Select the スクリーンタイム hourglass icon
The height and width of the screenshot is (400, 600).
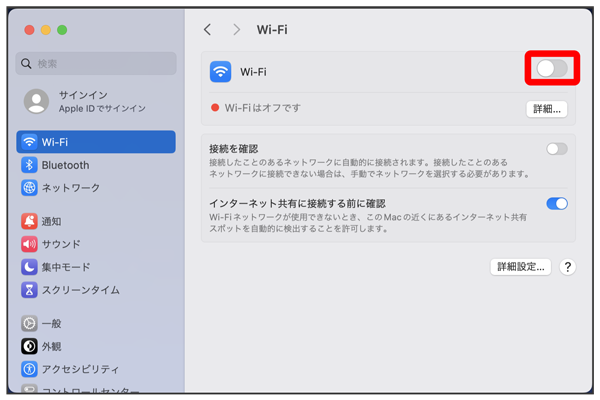point(29,290)
